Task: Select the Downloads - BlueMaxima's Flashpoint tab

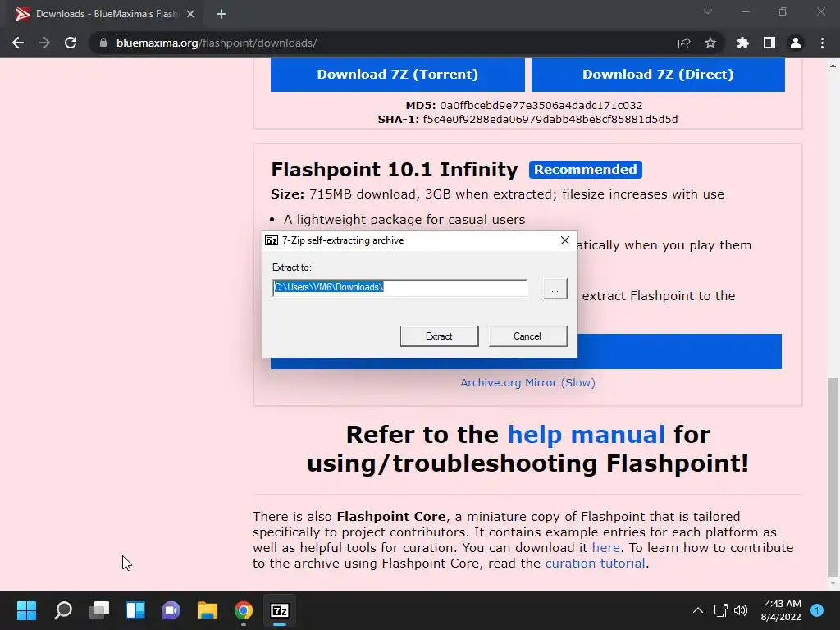Action: click(104, 14)
